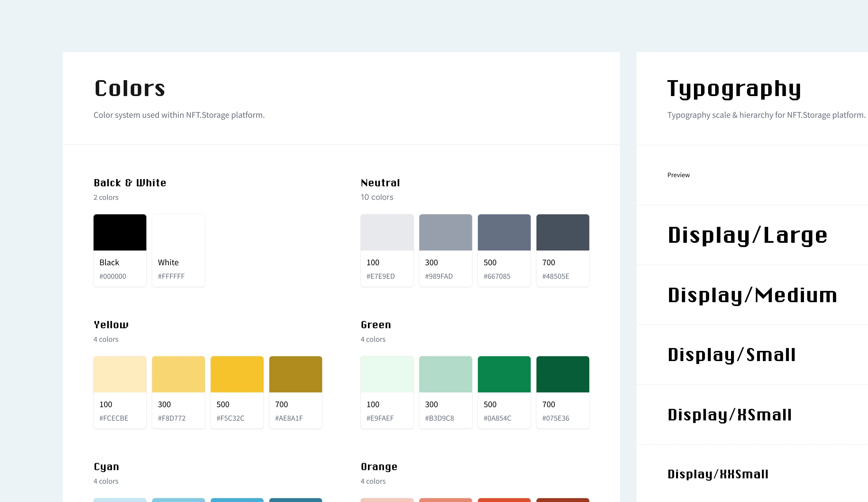Viewport: 868px width, 502px height.
Task: Click the #FFFFFF hex code text
Action: pyautogui.click(x=171, y=277)
